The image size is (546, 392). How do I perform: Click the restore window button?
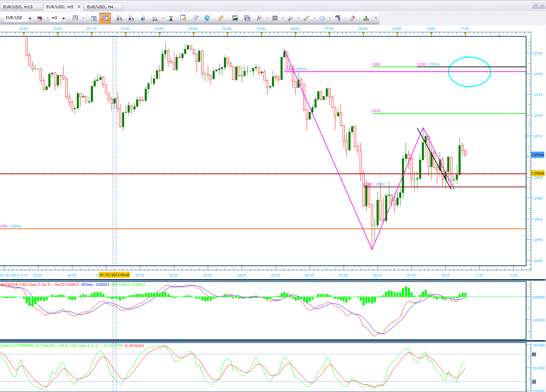click(x=535, y=6)
